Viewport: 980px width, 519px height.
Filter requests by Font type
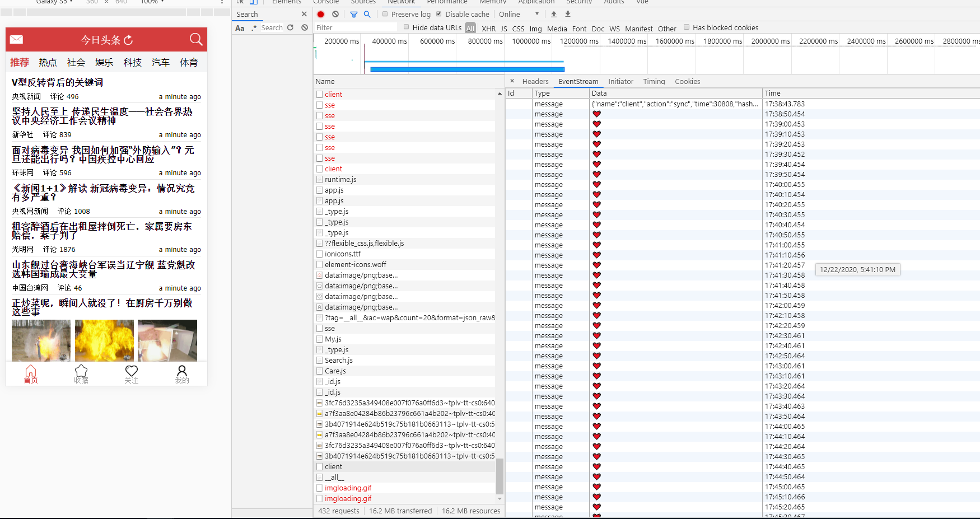pyautogui.click(x=580, y=29)
